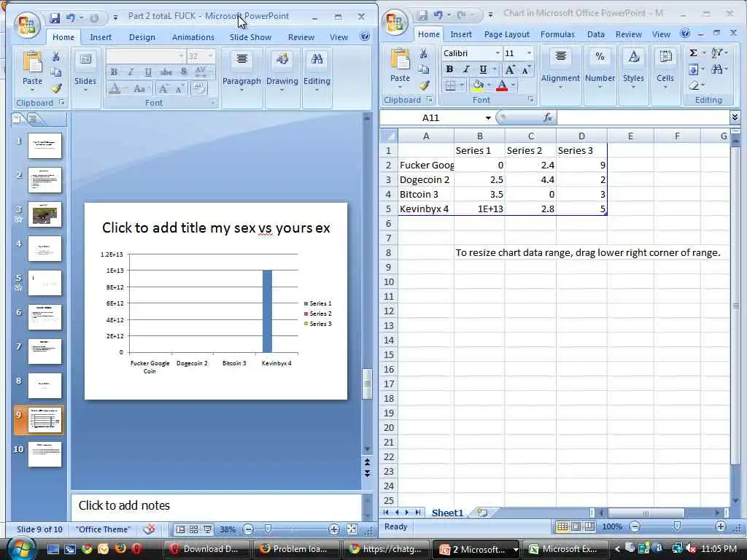The image size is (747, 560).
Task: Open Excel Font dialog launcher
Action: tap(530, 99)
